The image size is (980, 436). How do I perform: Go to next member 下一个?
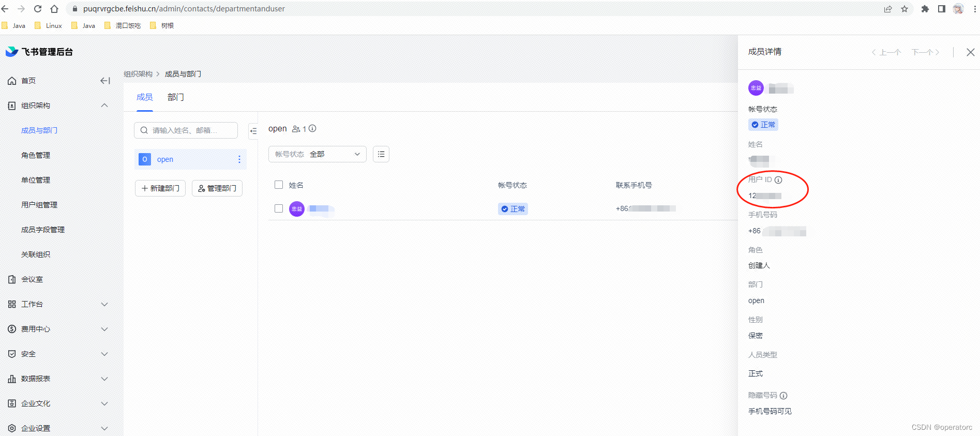tap(926, 52)
